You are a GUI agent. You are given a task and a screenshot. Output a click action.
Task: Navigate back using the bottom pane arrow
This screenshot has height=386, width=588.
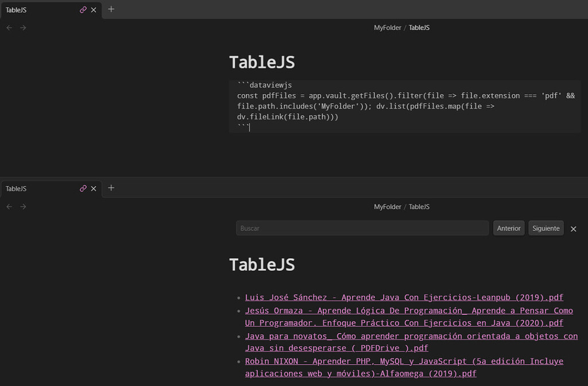(9, 206)
